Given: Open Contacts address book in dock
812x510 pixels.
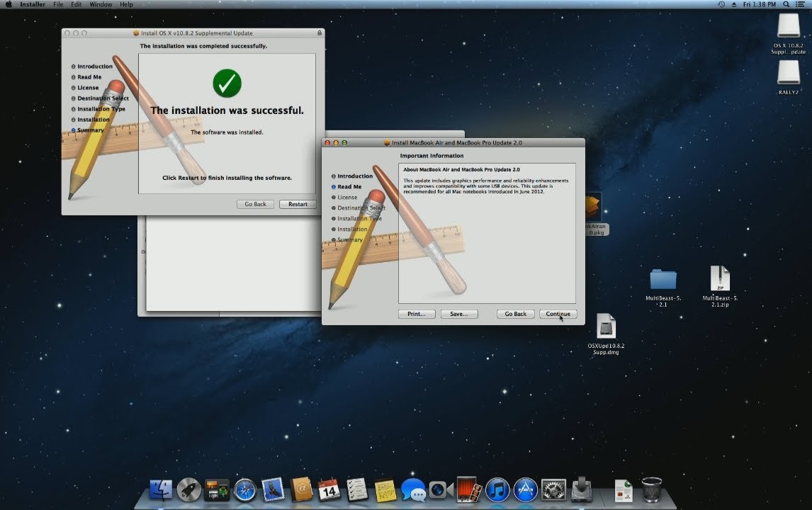Looking at the screenshot, I should tap(301, 489).
